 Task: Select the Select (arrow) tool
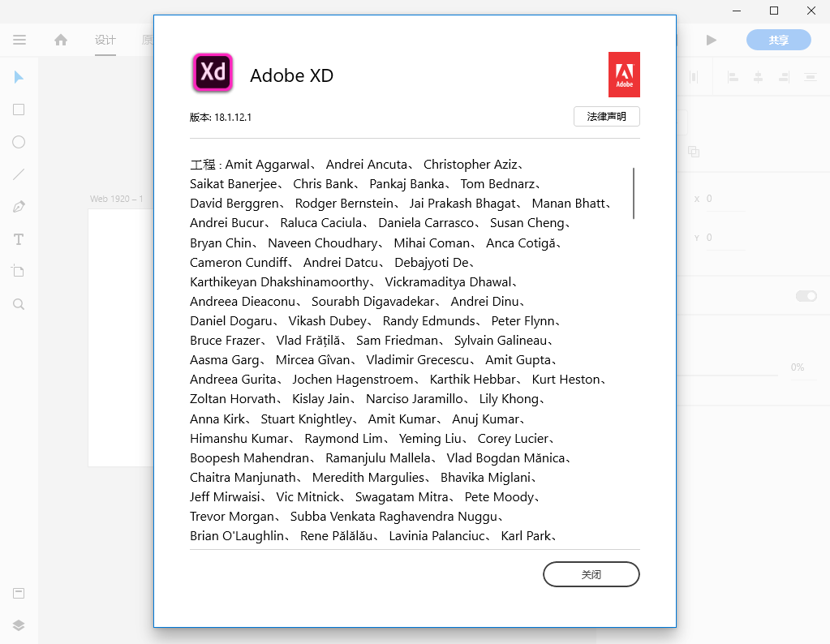pyautogui.click(x=19, y=77)
